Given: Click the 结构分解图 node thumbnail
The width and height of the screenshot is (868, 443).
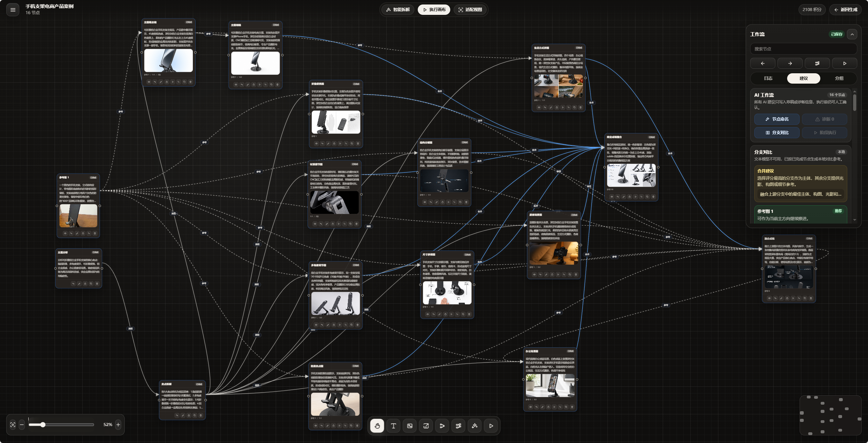Looking at the screenshot, I should (444, 181).
